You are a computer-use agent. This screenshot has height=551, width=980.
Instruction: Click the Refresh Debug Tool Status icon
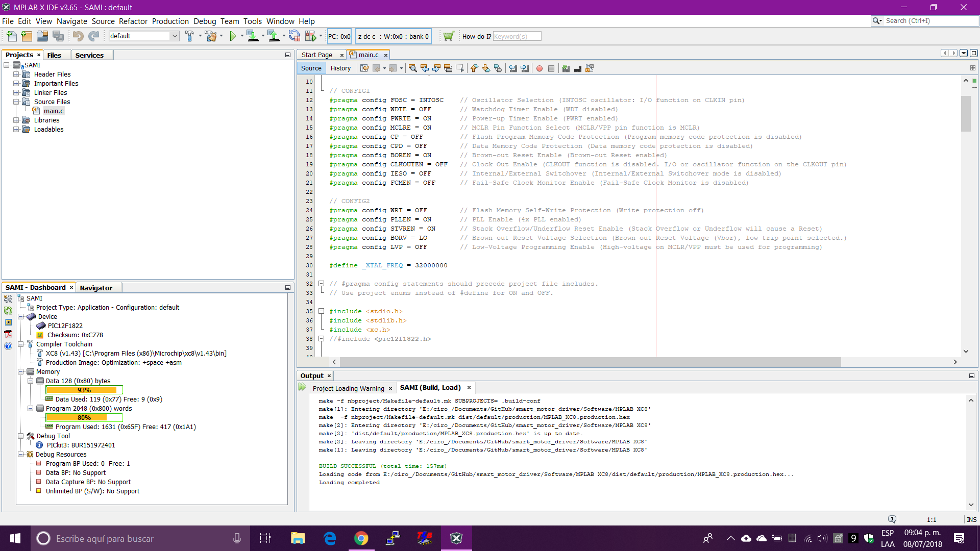8,310
